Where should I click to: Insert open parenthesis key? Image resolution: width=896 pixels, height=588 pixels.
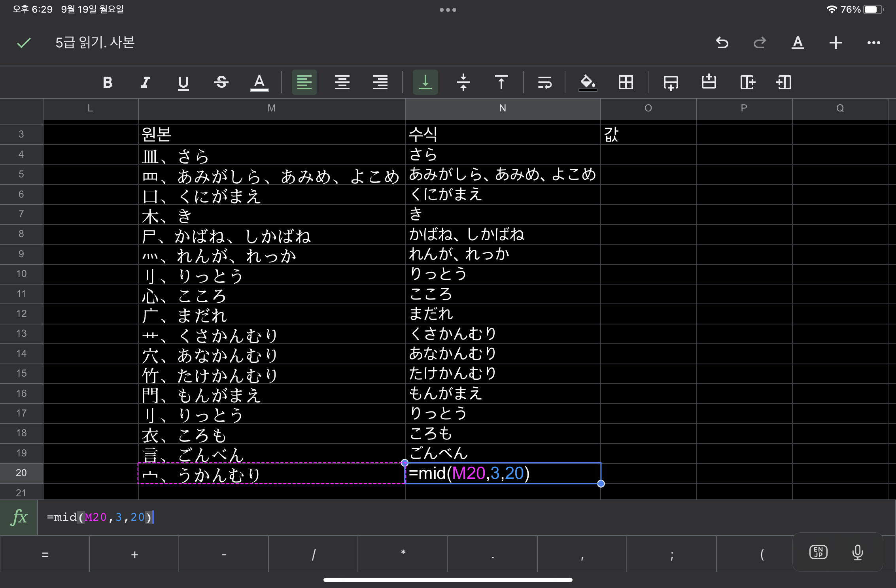coord(761,554)
